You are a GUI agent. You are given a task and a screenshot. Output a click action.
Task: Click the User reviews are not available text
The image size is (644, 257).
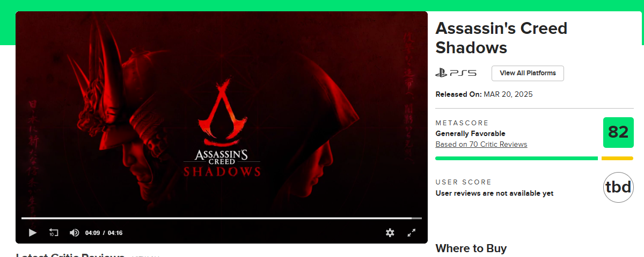click(494, 193)
